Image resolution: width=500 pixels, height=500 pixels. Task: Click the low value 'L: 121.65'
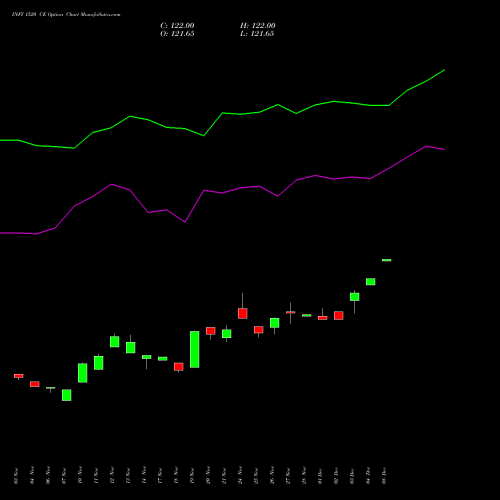click(257, 34)
